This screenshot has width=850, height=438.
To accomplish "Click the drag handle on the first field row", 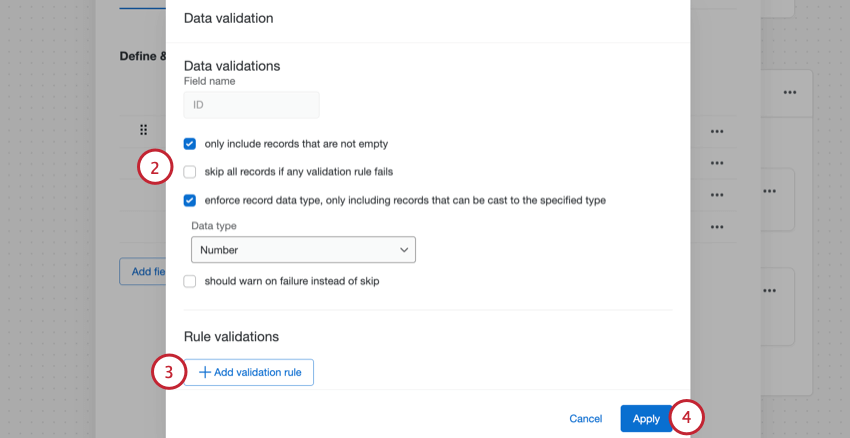I will (x=143, y=131).
